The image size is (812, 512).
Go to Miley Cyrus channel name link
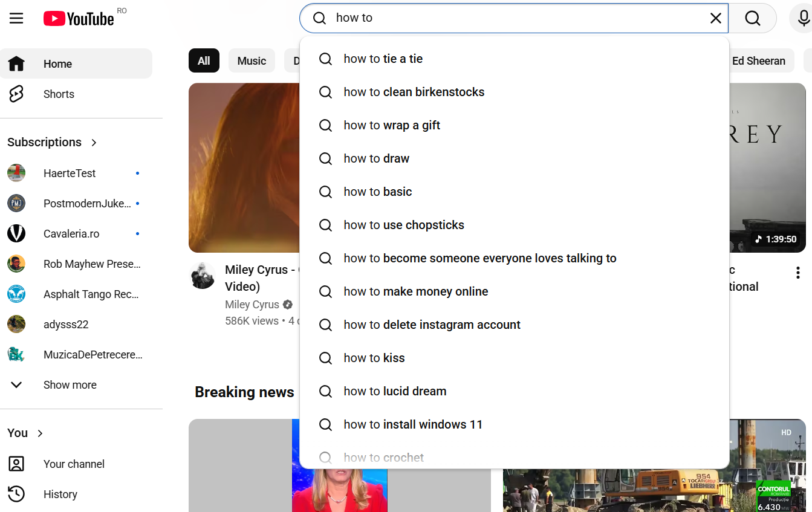coord(252,305)
